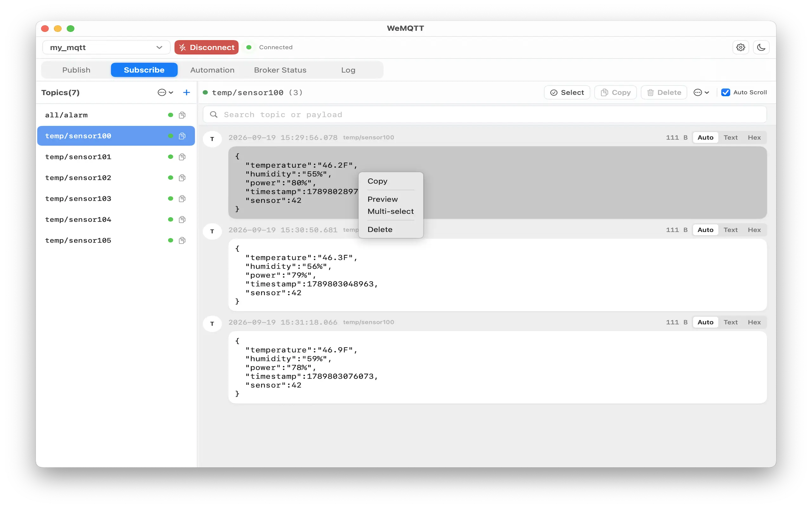Click the red Disconnect button
812x508 pixels.
click(206, 47)
